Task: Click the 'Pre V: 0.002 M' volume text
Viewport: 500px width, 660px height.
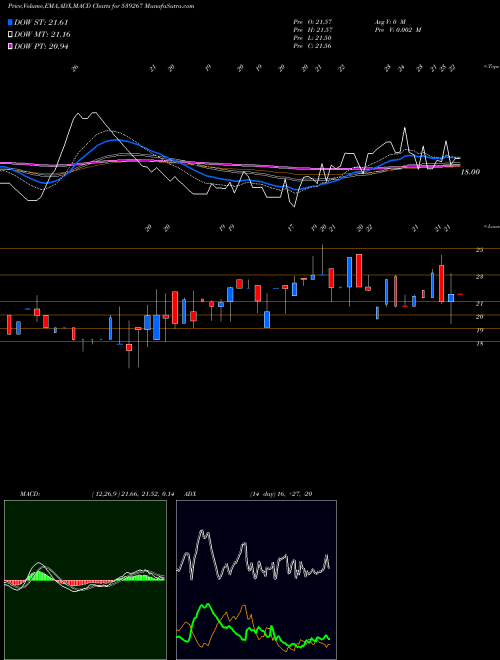Action: [398, 30]
